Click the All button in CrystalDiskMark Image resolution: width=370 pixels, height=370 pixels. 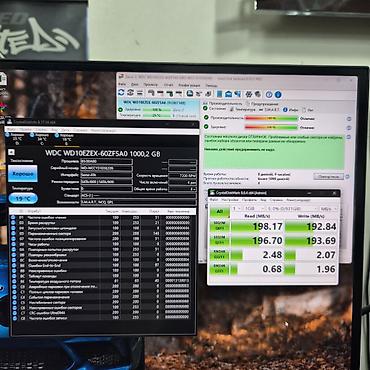pyautogui.click(x=219, y=211)
